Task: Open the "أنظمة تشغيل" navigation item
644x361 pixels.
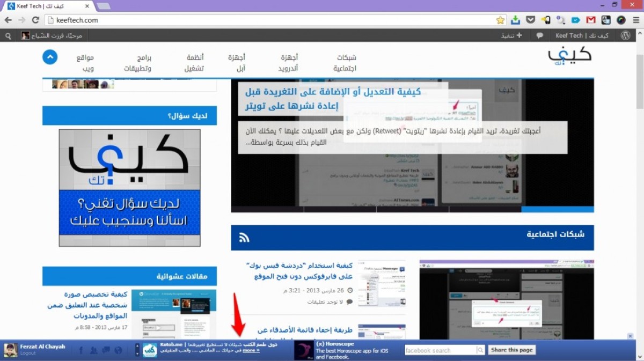Action: [194, 63]
